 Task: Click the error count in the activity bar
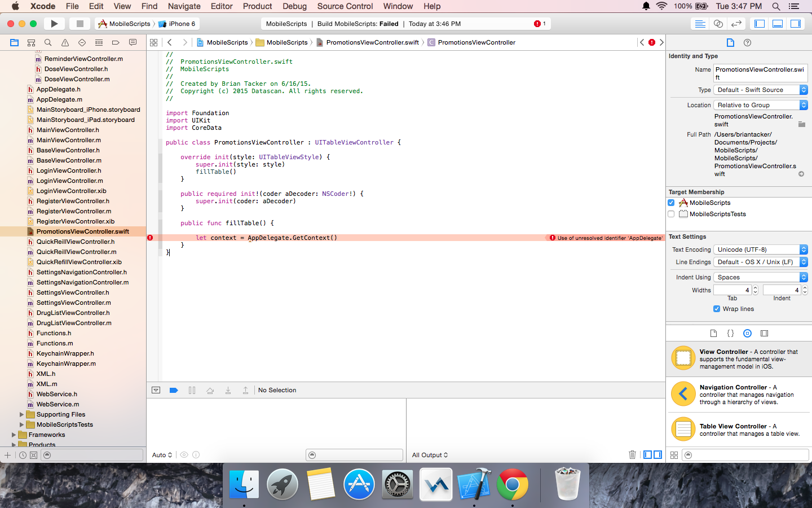540,24
